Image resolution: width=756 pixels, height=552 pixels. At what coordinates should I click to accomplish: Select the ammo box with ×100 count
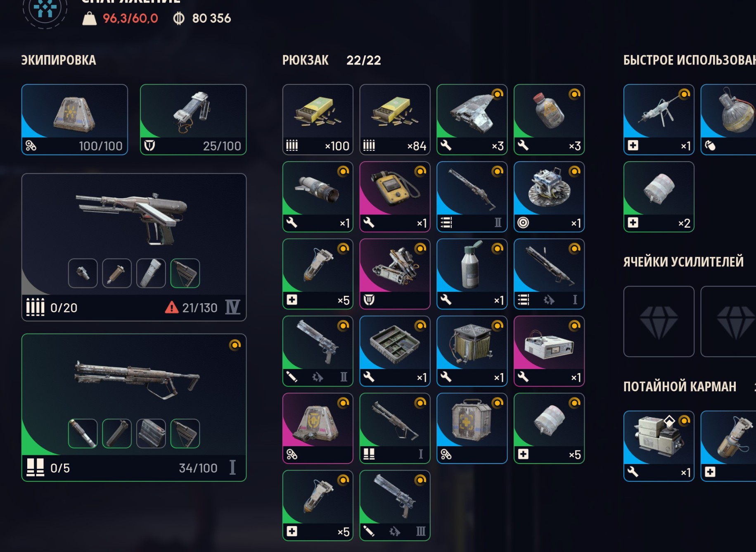click(318, 119)
